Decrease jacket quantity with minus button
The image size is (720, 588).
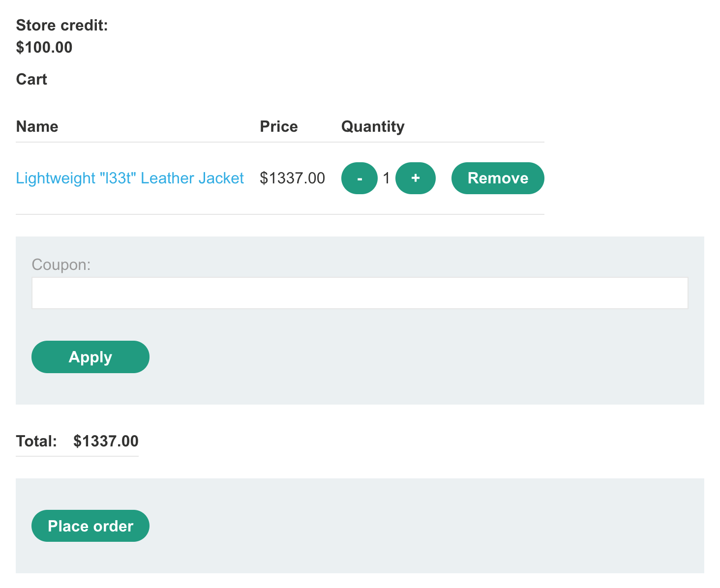point(360,178)
